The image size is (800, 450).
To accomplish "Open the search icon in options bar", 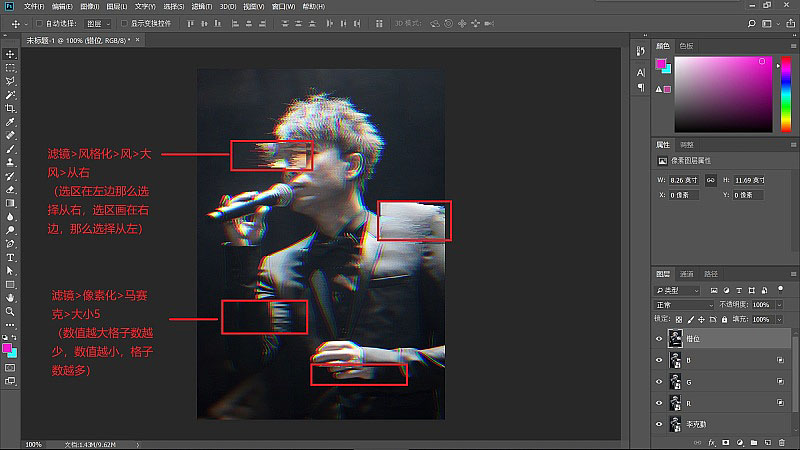I will (751, 23).
